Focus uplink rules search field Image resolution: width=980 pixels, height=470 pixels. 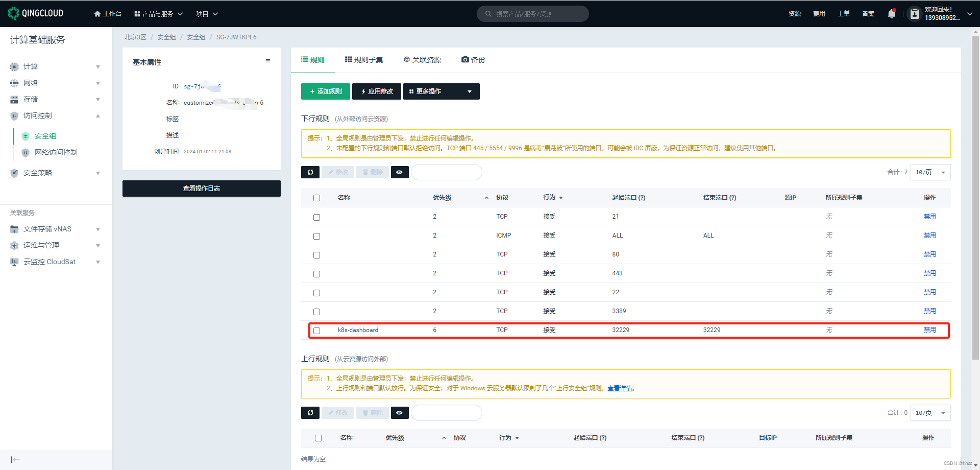pos(447,413)
